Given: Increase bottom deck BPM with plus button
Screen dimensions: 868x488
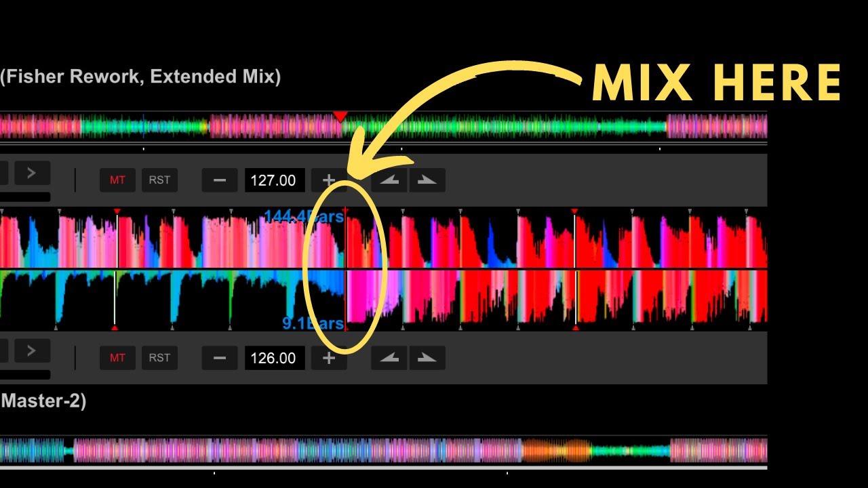Looking at the screenshot, I should 329,358.
